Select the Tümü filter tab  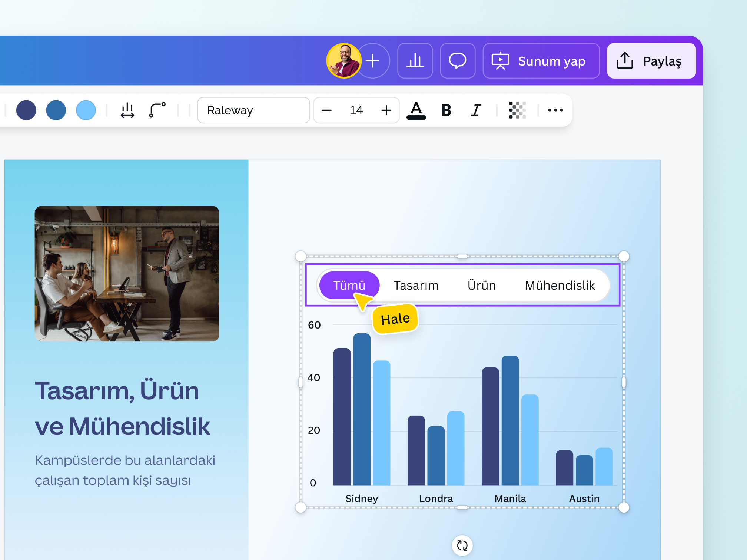click(349, 285)
